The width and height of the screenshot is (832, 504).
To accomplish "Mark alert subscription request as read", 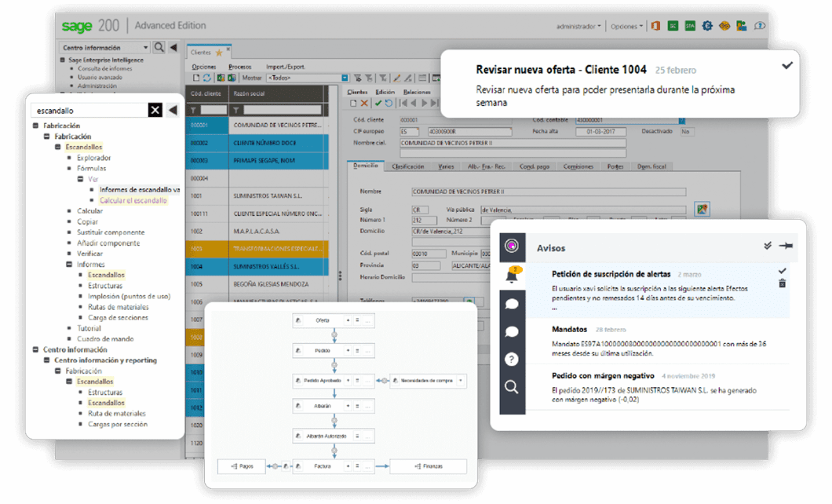I will [782, 271].
